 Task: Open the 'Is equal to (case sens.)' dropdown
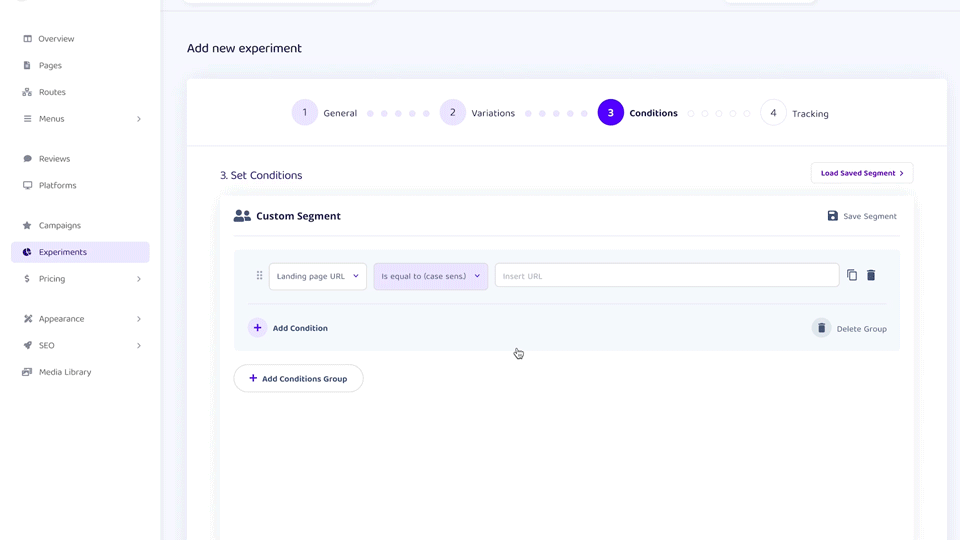point(430,276)
